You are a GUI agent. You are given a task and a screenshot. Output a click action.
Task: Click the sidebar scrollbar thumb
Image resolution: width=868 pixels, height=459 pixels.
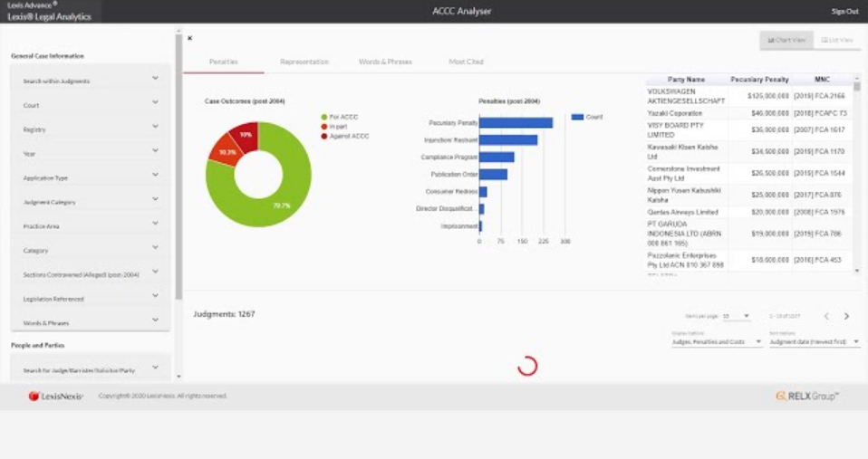(178, 167)
